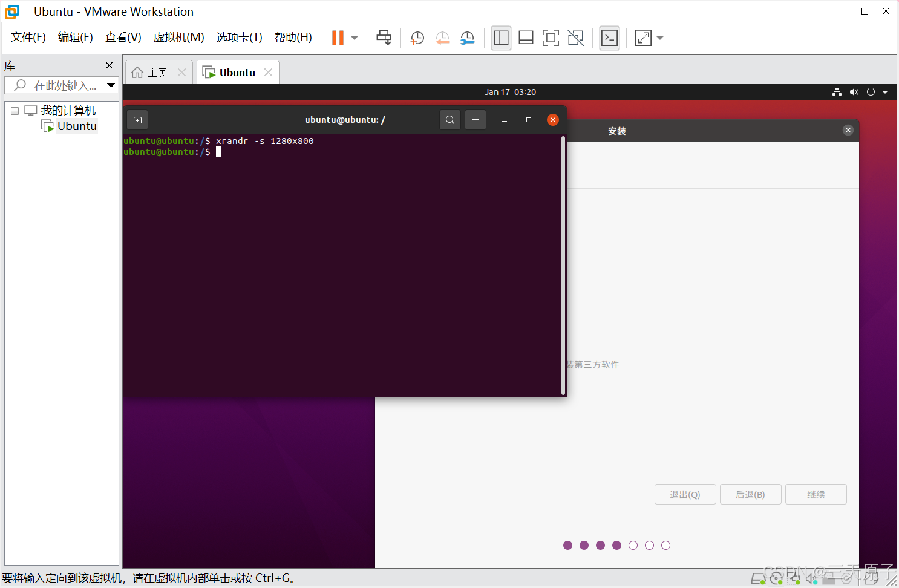Suspend the virtual machine
Screen dimensions: 899x588
[x=336, y=38]
